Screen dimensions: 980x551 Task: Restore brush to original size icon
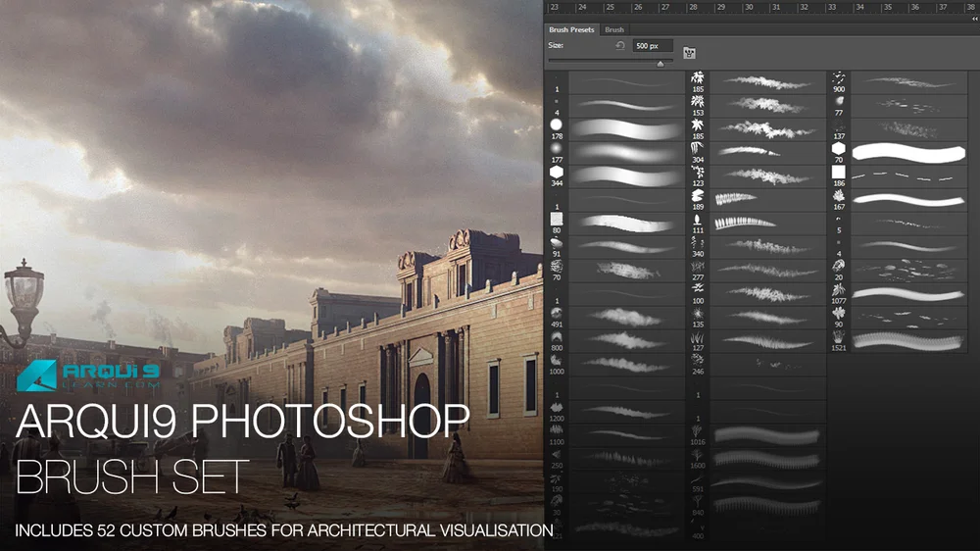point(620,46)
